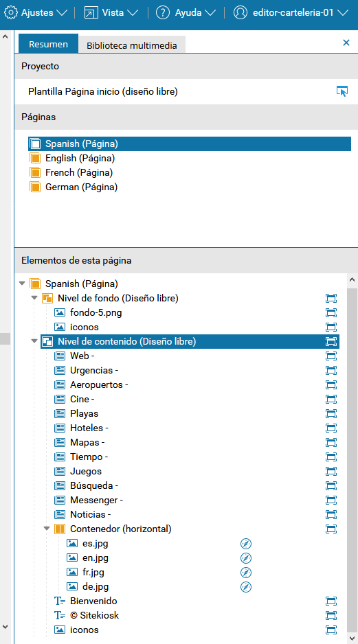The width and height of the screenshot is (358, 644).
Task: Select the German (Página) page
Action: coord(74,187)
